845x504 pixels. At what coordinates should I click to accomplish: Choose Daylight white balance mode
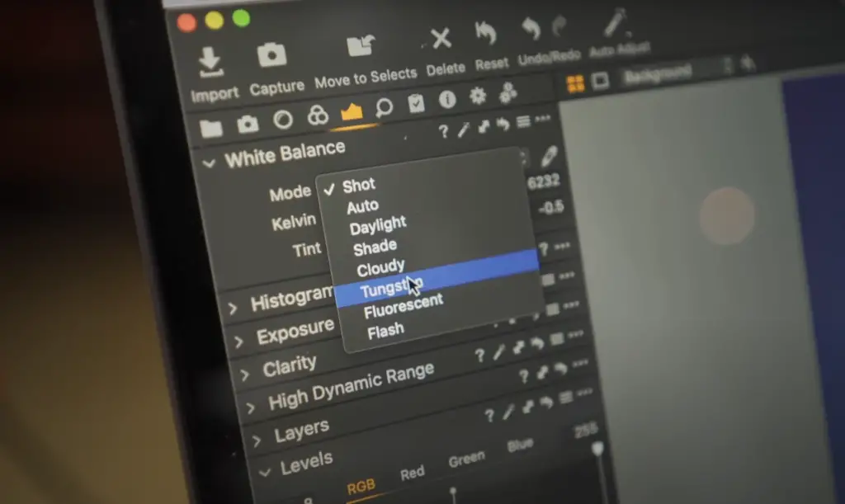tap(377, 225)
